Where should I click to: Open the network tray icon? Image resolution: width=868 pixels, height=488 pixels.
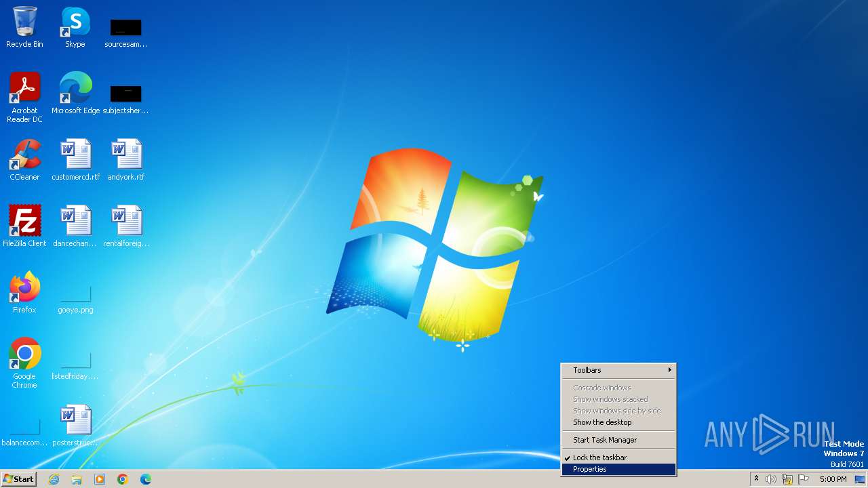point(787,479)
